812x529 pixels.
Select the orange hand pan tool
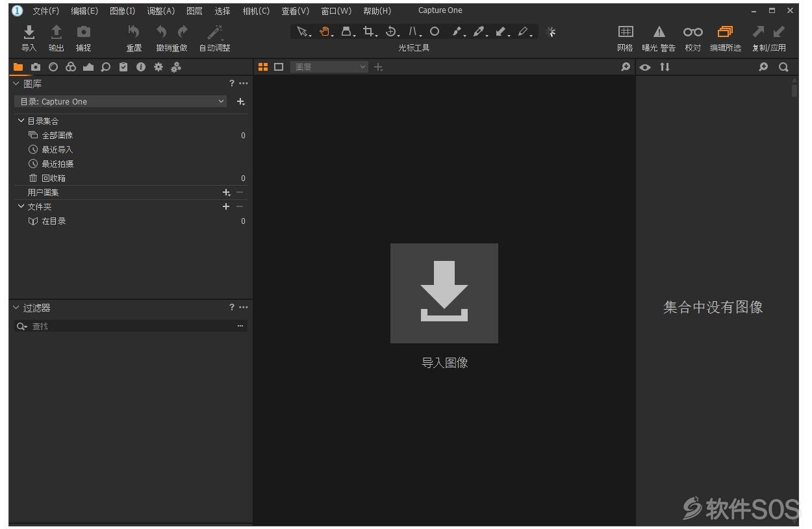click(325, 32)
